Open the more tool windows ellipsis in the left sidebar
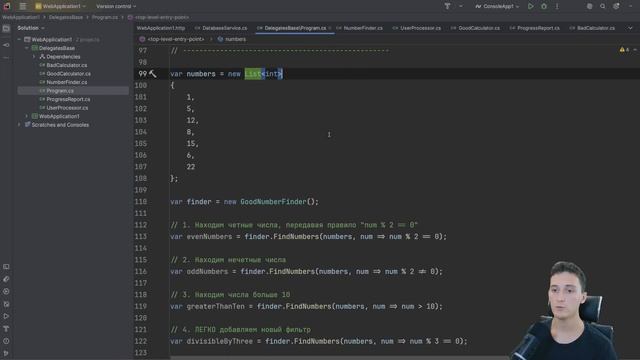Viewport: 640px width, 360px height. (x=6, y=58)
